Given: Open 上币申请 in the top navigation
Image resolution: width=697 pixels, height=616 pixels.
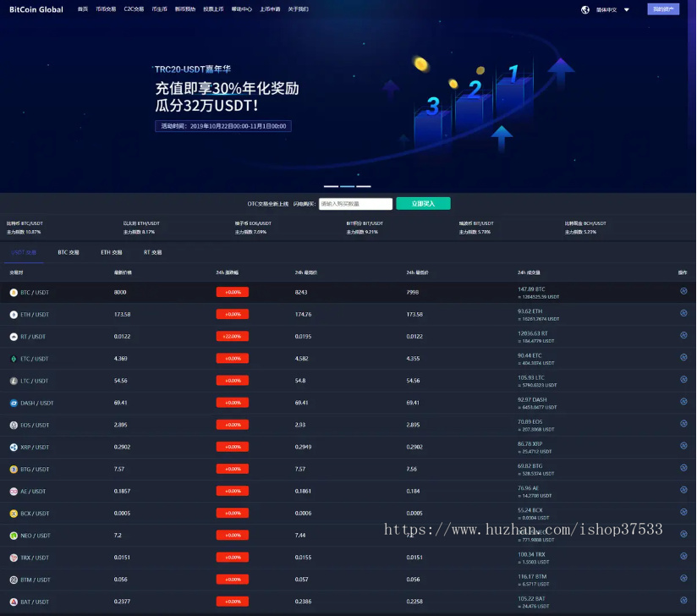Looking at the screenshot, I should click(x=270, y=9).
